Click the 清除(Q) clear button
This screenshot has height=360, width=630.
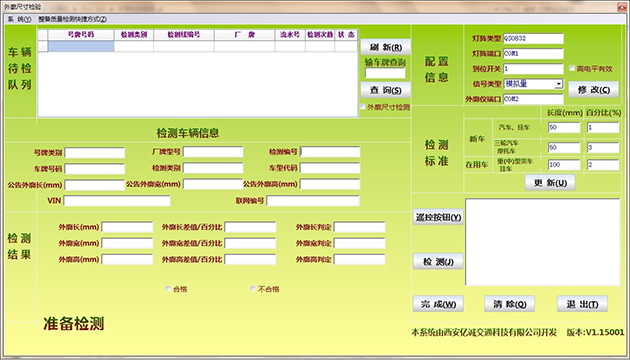[509, 304]
